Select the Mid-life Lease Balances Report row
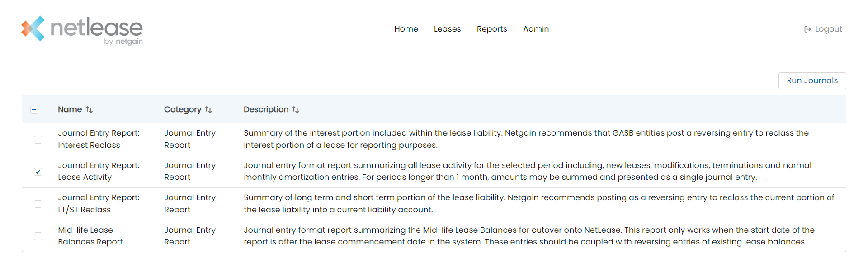The width and height of the screenshot is (868, 263). 434,236
